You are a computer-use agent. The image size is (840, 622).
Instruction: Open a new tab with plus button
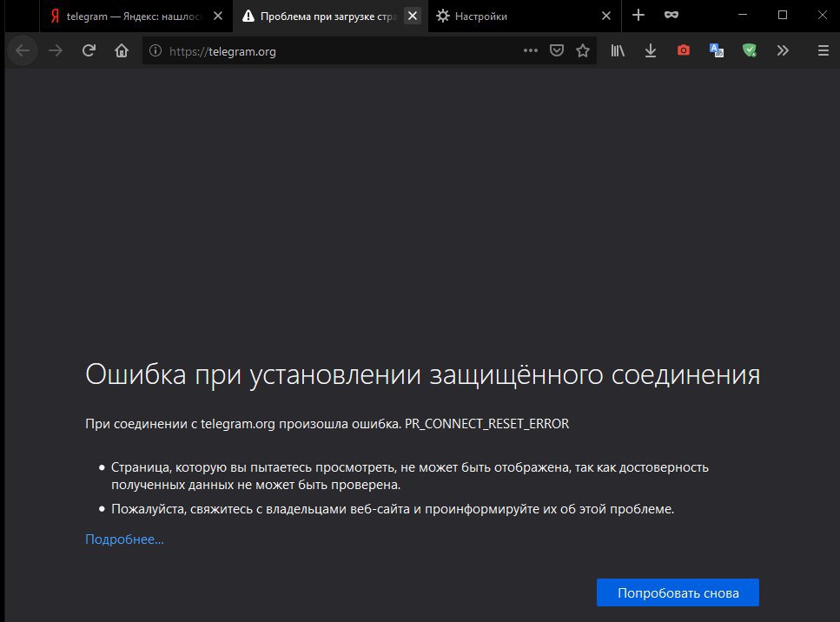click(x=638, y=15)
